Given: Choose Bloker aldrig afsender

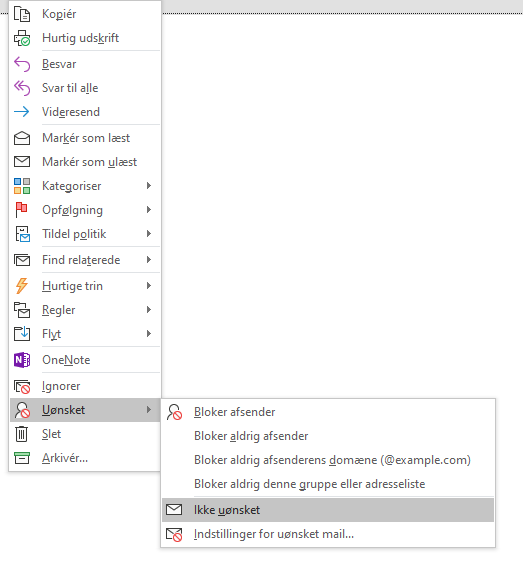Looking at the screenshot, I should coord(328,436).
